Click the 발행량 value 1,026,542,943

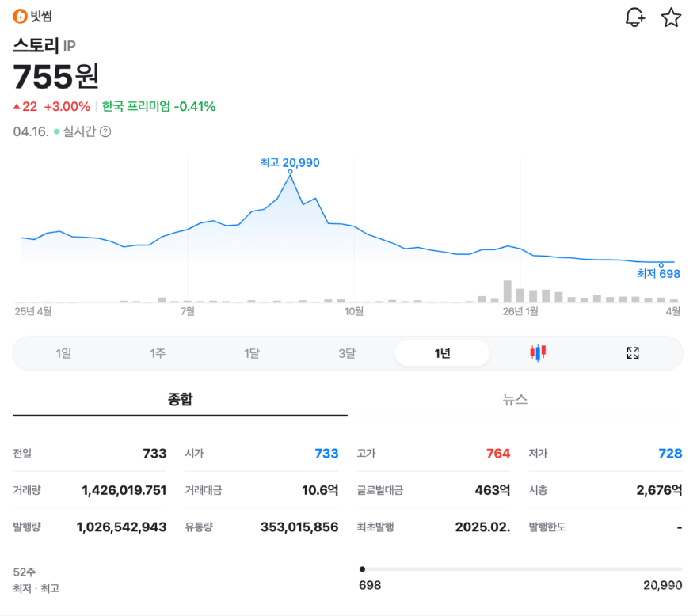122,527
